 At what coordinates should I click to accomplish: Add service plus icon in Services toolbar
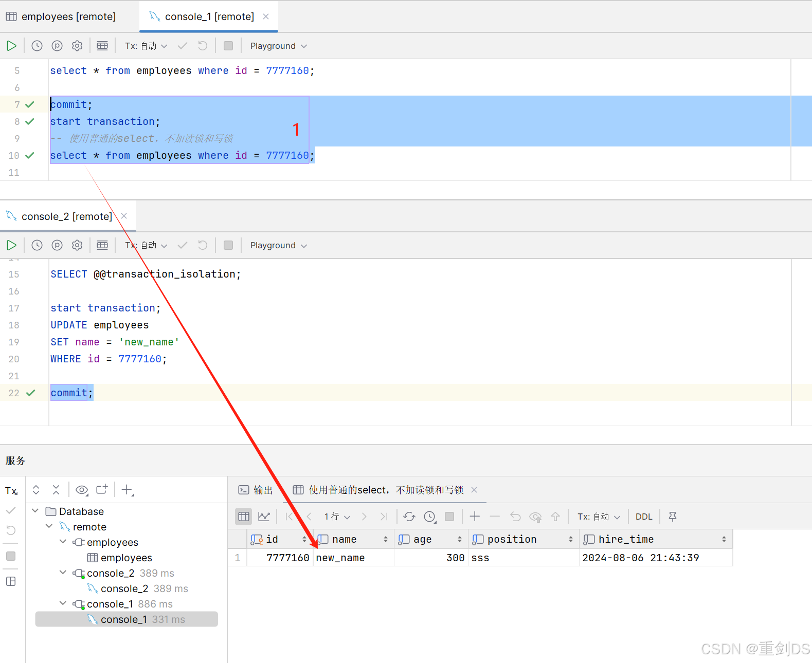pos(128,490)
